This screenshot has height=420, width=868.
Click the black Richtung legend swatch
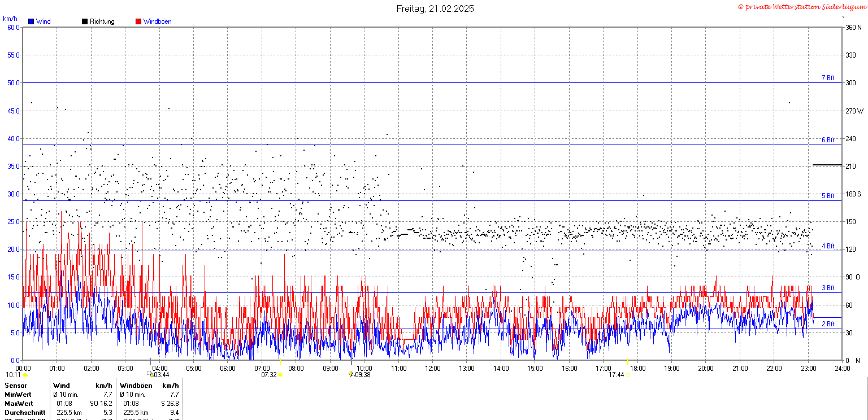pyautogui.click(x=85, y=21)
